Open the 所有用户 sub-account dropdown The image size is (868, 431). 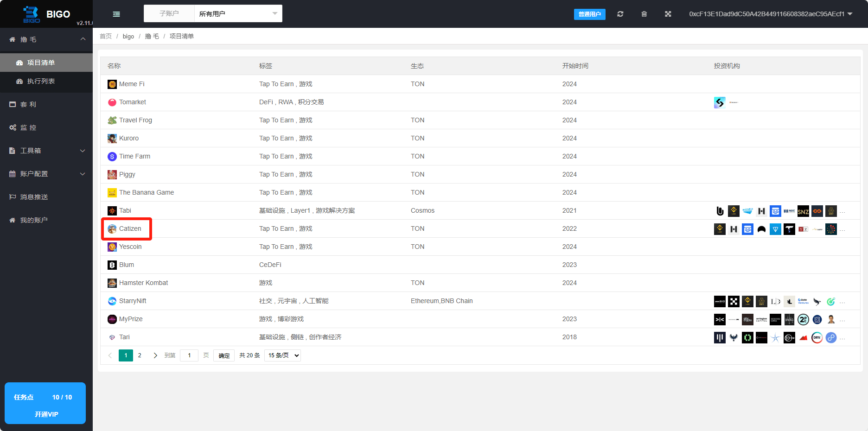(x=238, y=14)
